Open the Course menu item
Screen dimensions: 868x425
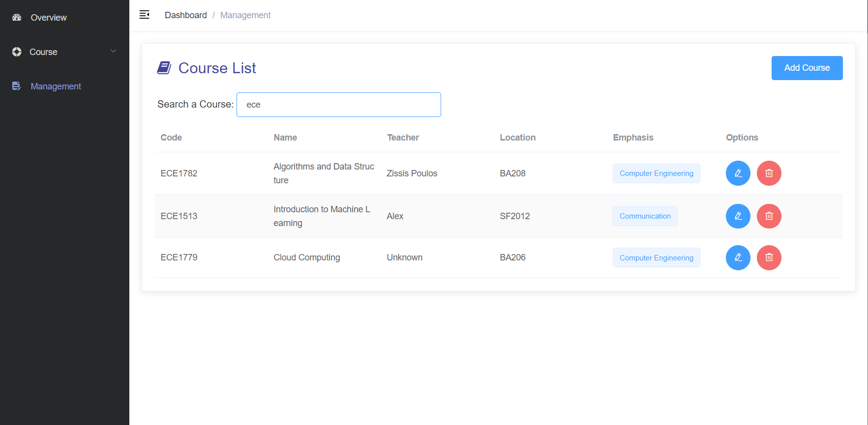pos(64,52)
